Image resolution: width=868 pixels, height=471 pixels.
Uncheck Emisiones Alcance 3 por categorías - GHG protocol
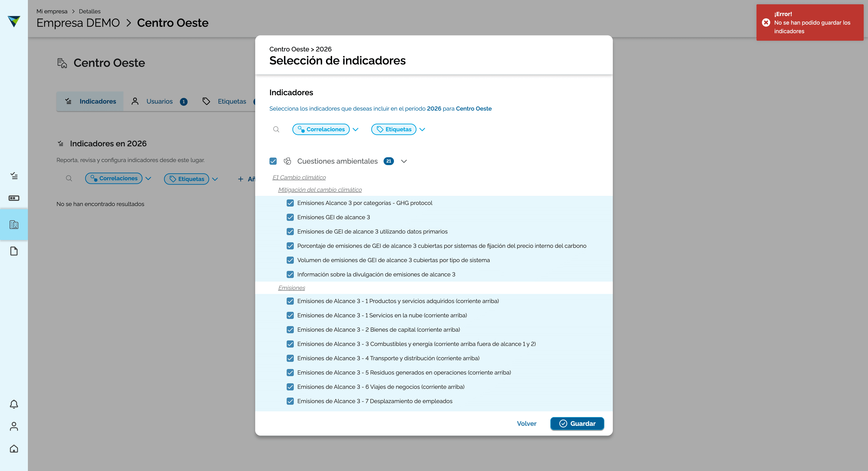click(290, 203)
